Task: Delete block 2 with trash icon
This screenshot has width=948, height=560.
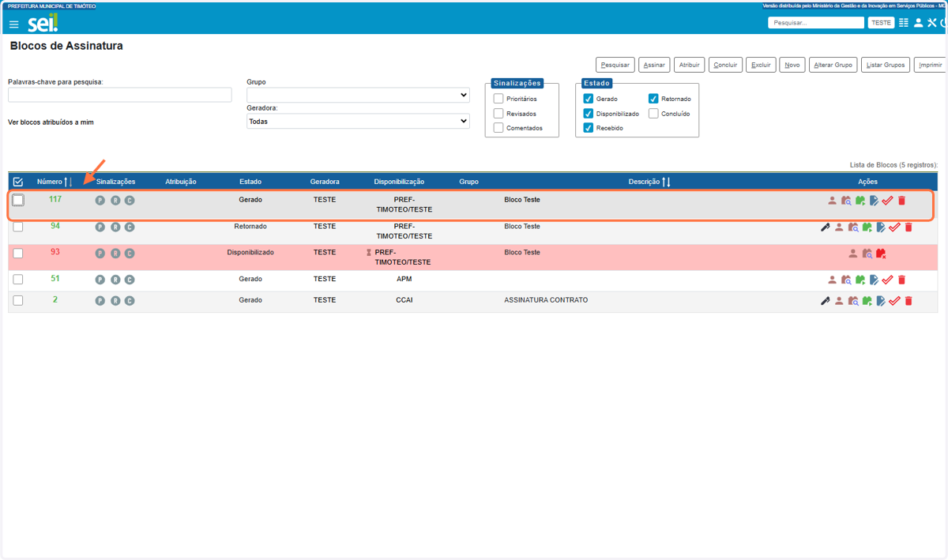Action: [x=908, y=301]
